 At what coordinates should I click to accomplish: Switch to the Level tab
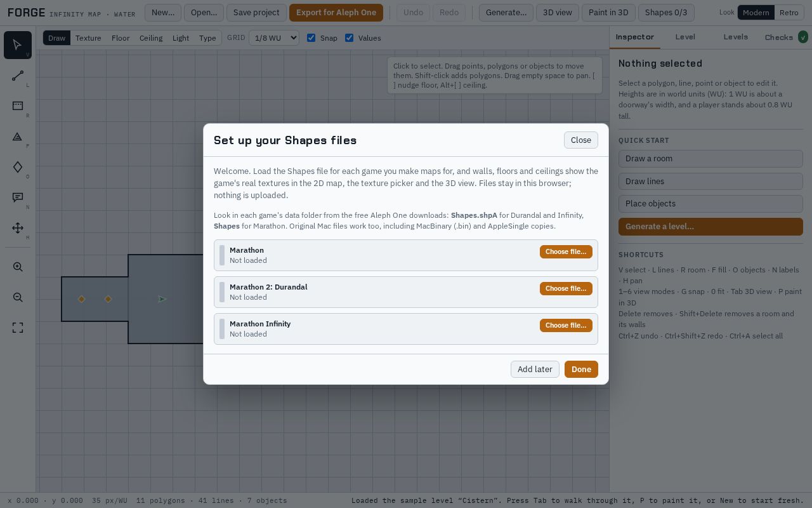click(685, 37)
